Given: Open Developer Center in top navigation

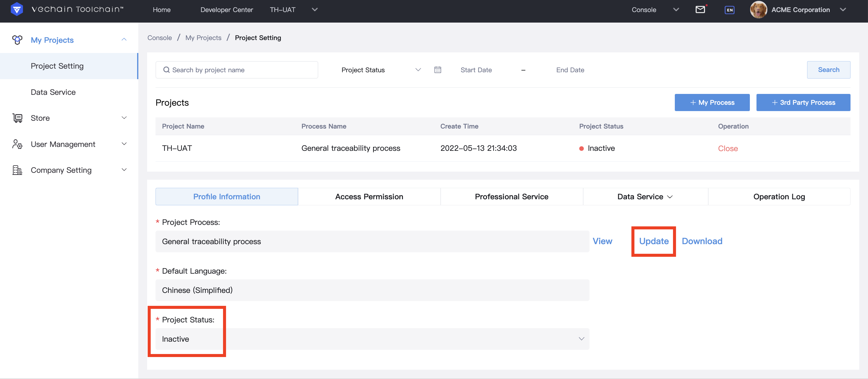Looking at the screenshot, I should (x=226, y=10).
